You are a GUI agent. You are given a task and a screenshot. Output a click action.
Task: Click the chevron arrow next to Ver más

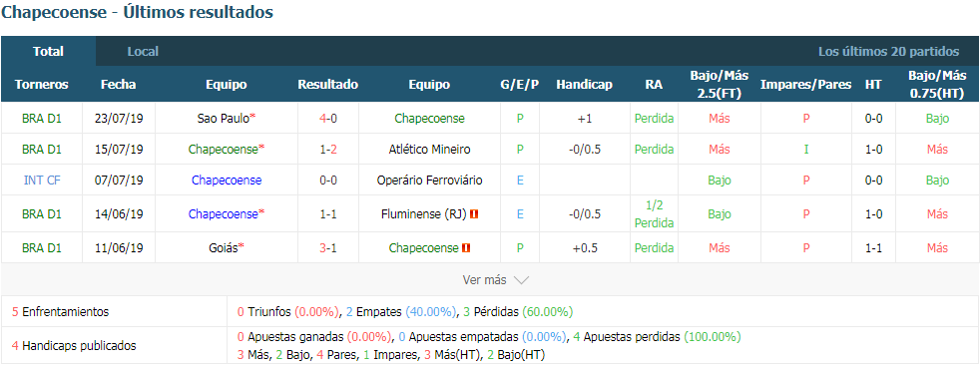click(x=521, y=280)
